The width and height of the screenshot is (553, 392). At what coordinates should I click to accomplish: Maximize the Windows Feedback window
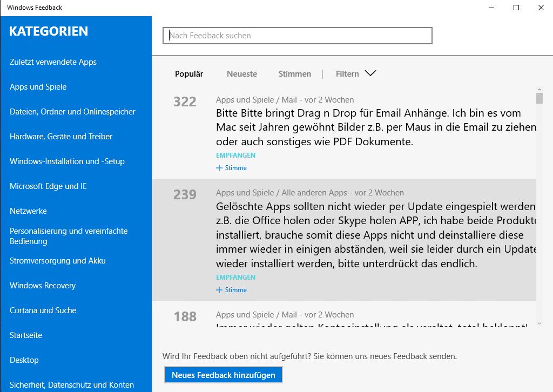(x=516, y=8)
